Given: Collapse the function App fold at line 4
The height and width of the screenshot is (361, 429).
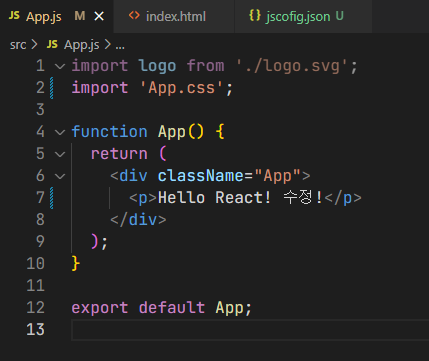Looking at the screenshot, I should (x=60, y=132).
